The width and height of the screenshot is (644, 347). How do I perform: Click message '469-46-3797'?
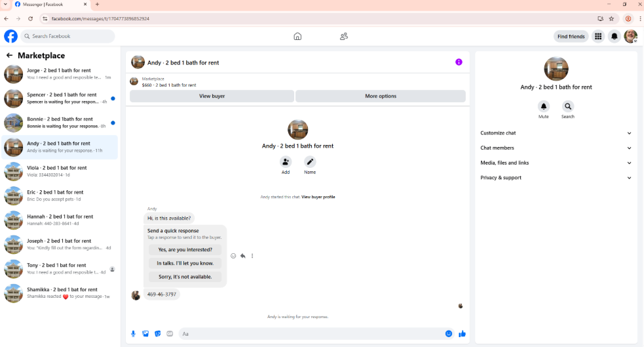(x=162, y=295)
